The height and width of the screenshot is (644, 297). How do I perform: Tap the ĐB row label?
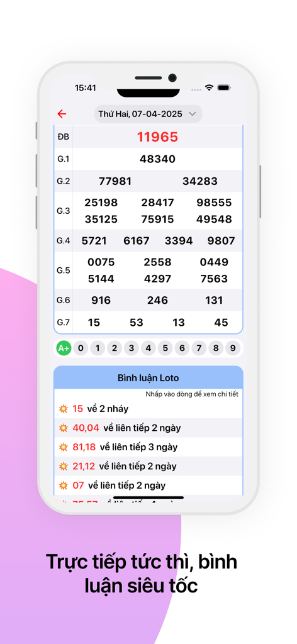point(64,136)
